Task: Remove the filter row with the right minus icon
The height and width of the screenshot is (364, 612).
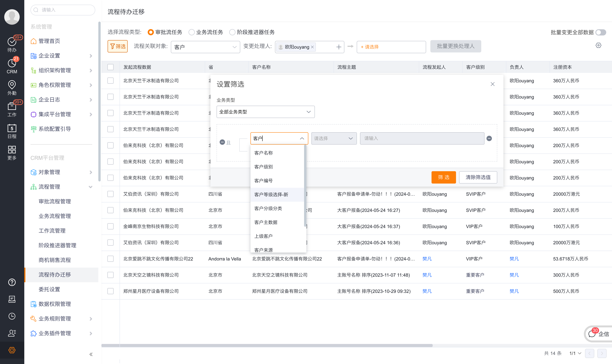Action: pos(489,138)
